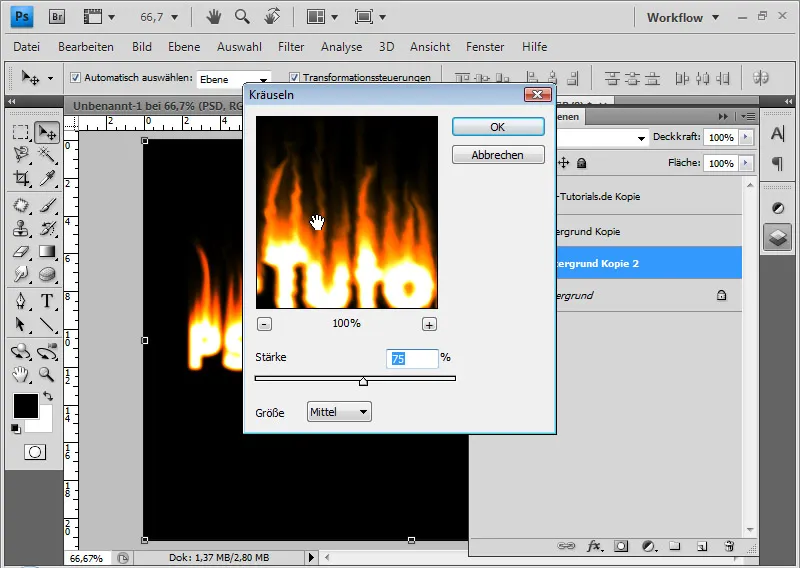This screenshot has height=568, width=800.
Task: Select the Eraser tool
Action: click(20, 251)
